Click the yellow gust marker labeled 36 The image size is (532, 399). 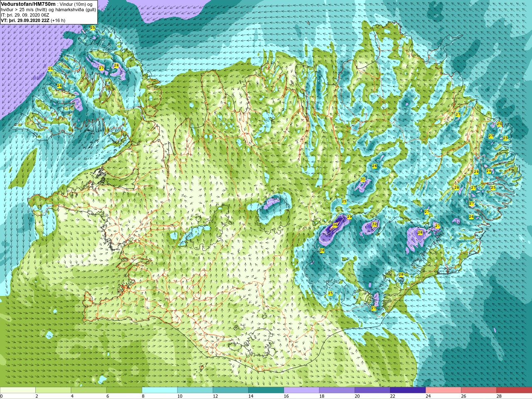(x=335, y=224)
